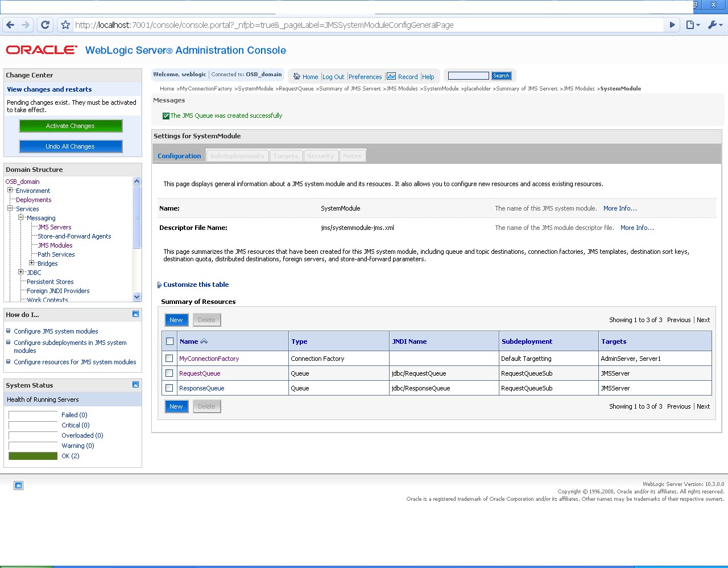This screenshot has width=728, height=568.
Task: Open the Help link
Action: pyautogui.click(x=428, y=77)
